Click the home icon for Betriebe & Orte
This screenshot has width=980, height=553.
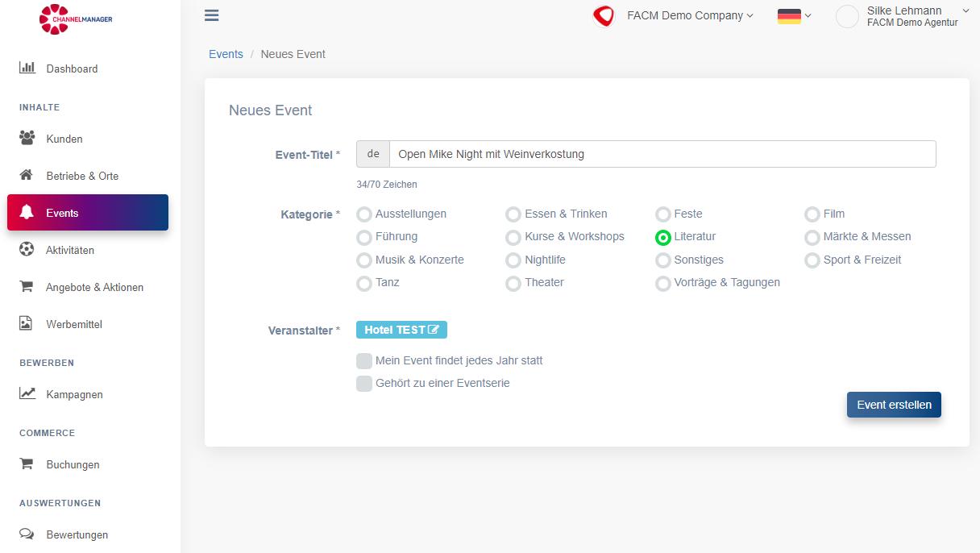pyautogui.click(x=27, y=175)
